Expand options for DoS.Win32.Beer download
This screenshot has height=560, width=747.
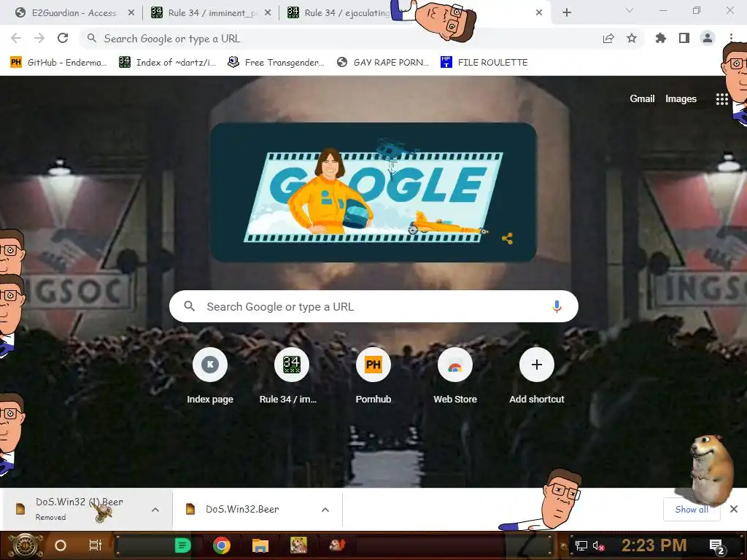tap(325, 510)
